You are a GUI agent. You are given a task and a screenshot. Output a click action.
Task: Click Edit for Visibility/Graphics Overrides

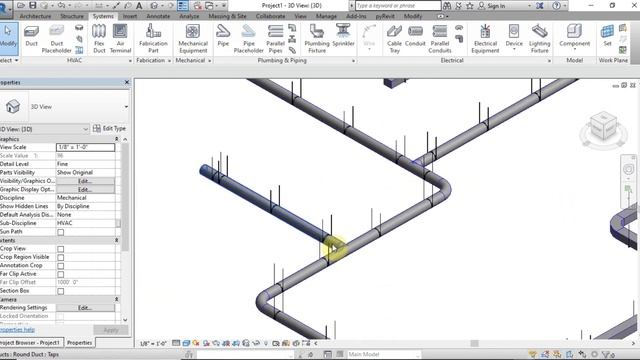[x=85, y=181]
